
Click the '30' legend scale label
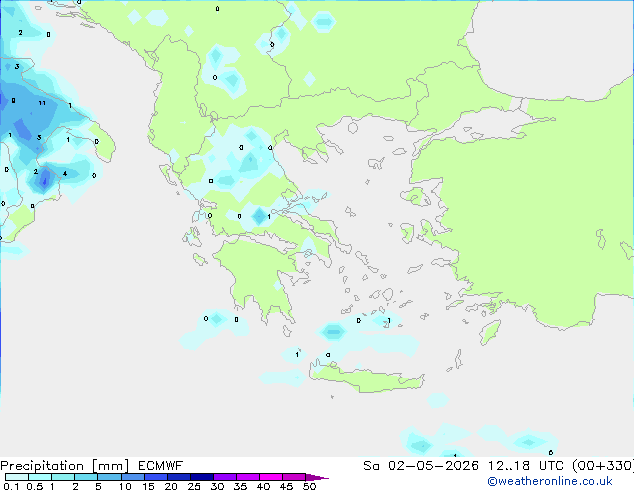point(217,486)
